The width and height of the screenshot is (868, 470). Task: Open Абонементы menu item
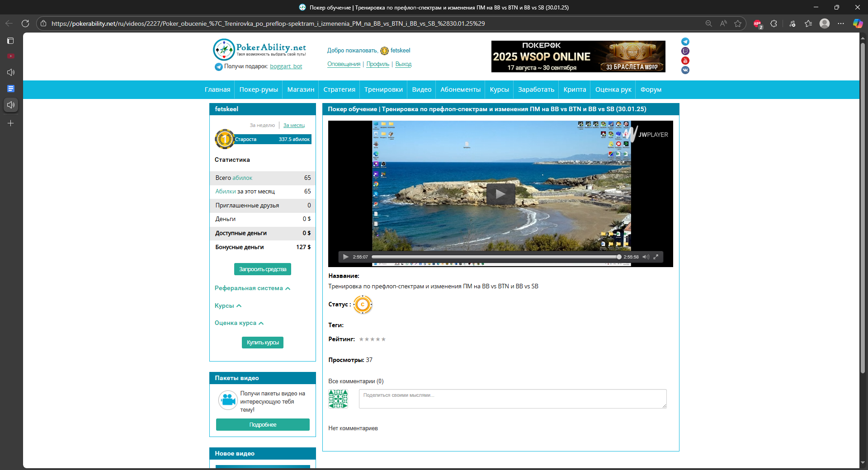coord(461,89)
